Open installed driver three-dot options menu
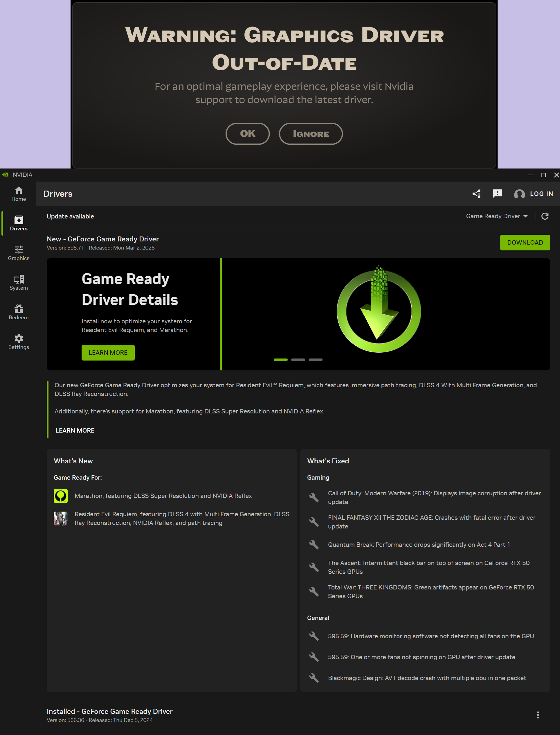 click(x=538, y=715)
